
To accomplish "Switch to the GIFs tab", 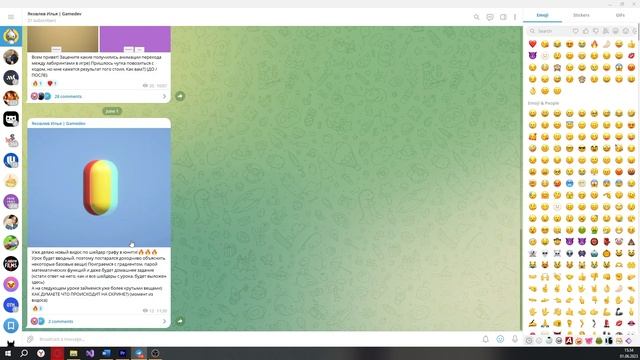I will (620, 15).
